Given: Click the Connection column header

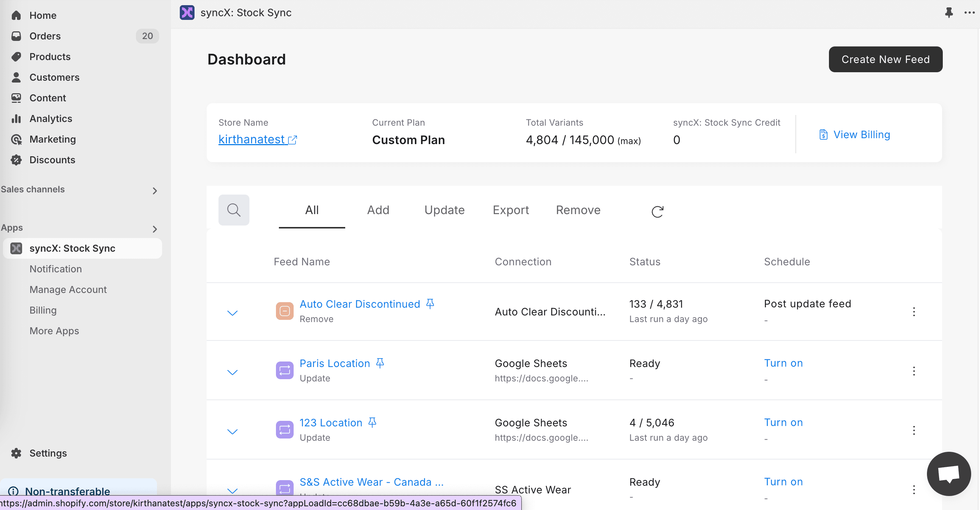Looking at the screenshot, I should tap(523, 262).
